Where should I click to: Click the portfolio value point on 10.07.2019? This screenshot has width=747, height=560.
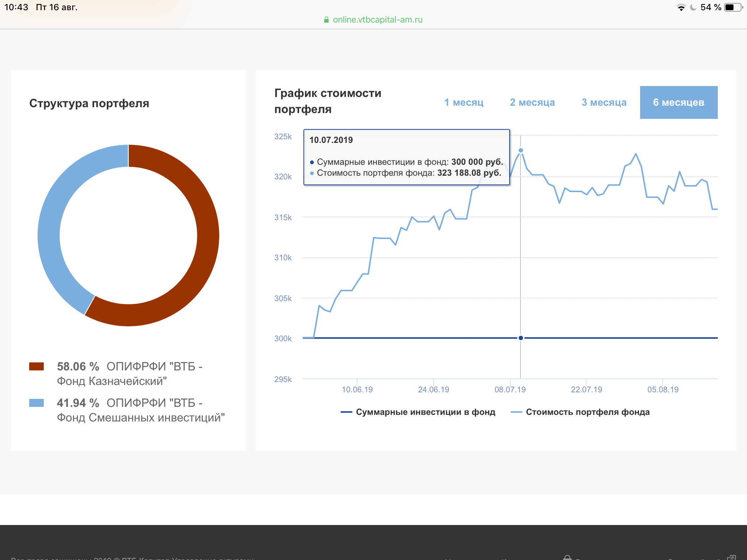(x=521, y=150)
